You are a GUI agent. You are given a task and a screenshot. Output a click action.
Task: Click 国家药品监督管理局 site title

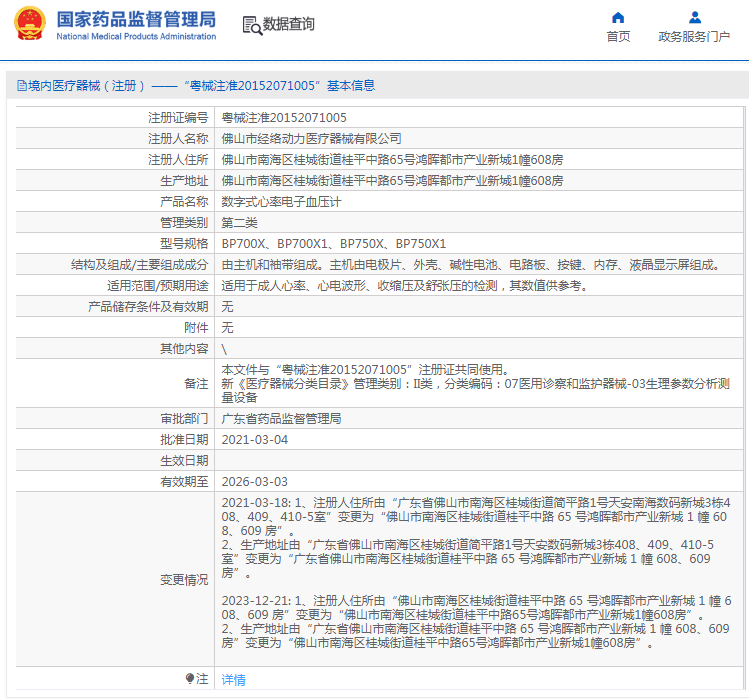tap(136, 20)
